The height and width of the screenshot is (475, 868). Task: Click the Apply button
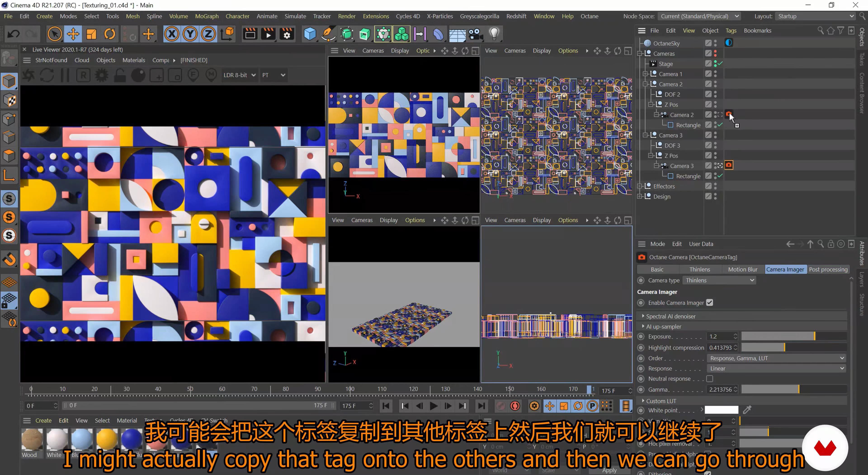coord(609,470)
